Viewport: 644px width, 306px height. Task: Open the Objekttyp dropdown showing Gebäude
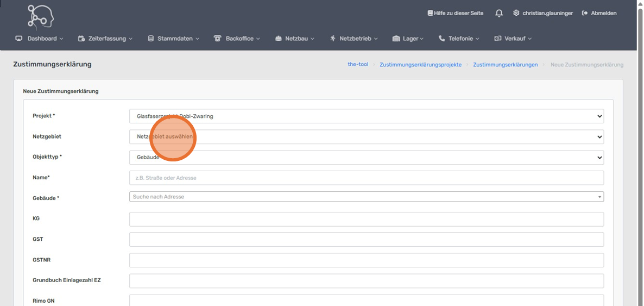coord(366,157)
